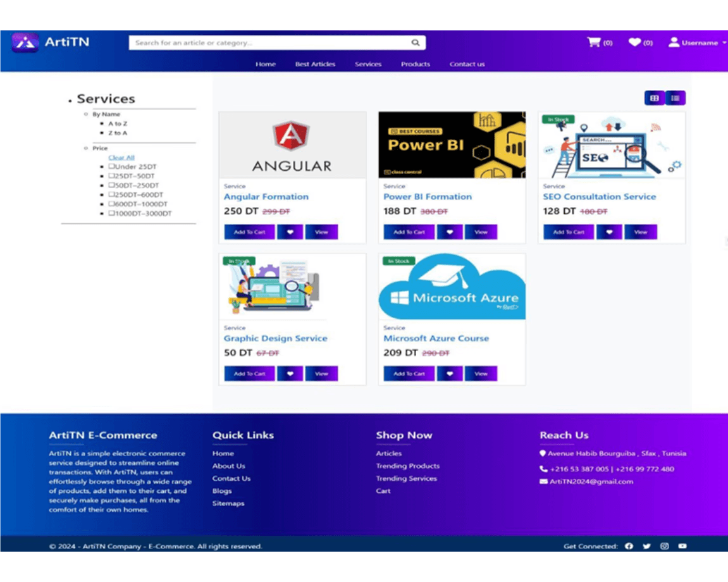
Task: Open the Power BI course thumbnail
Action: click(452, 145)
